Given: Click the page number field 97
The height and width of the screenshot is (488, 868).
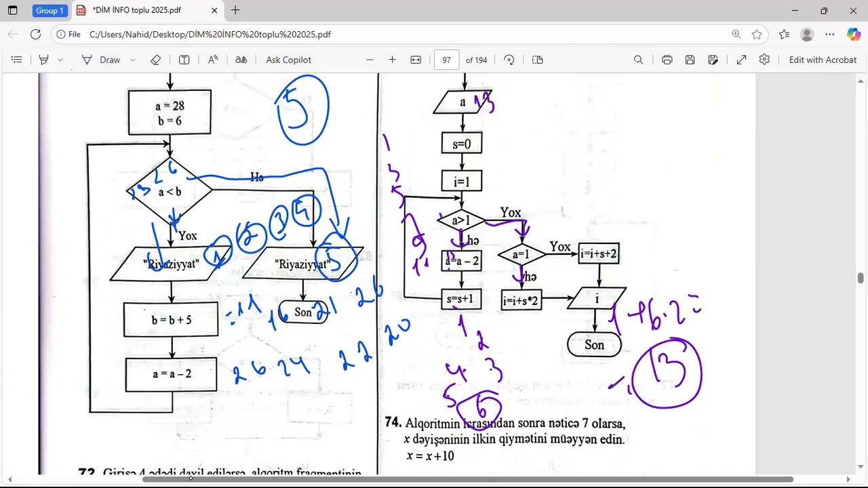Looking at the screenshot, I should (x=446, y=60).
